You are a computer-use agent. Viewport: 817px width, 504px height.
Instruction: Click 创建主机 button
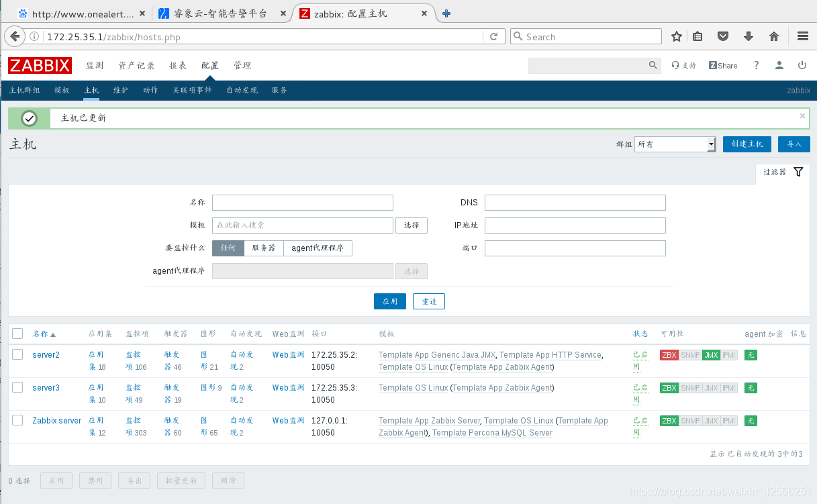(747, 144)
